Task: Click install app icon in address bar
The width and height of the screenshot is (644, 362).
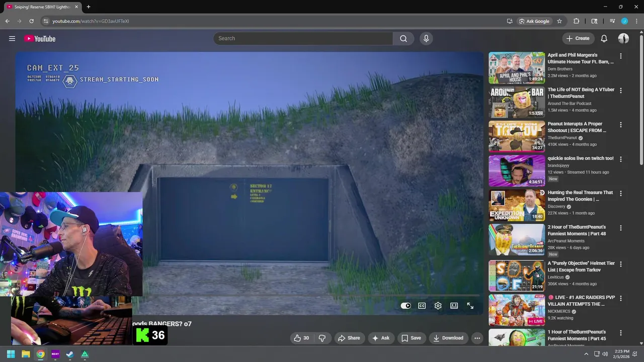Action: 510,21
